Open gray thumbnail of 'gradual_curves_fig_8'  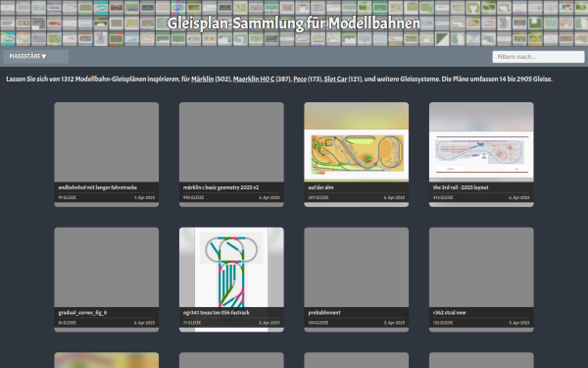pyautogui.click(x=107, y=267)
